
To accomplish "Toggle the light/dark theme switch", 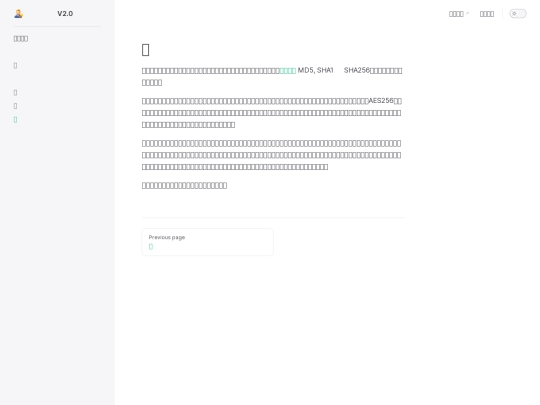I will pyautogui.click(x=518, y=14).
